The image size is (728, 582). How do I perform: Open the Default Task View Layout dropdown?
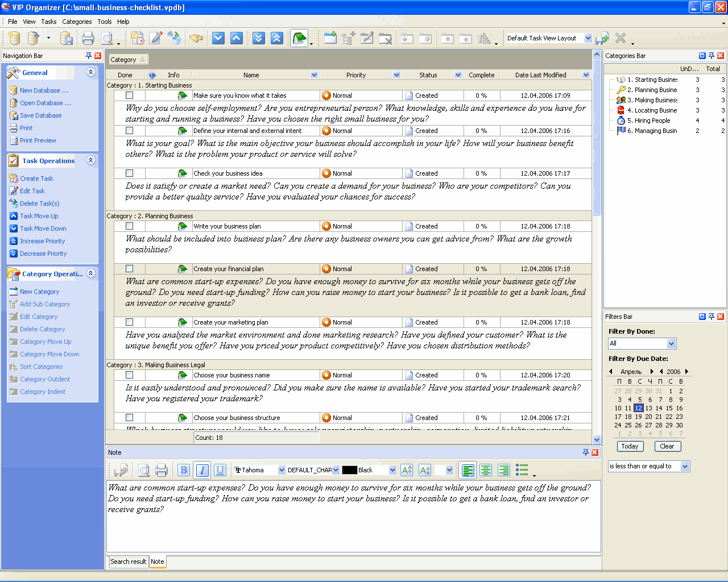(588, 38)
